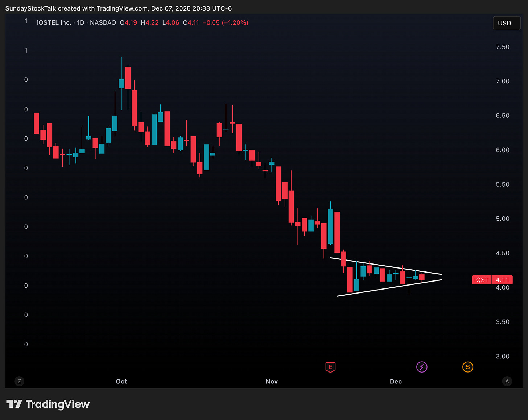Click the 7.50 price axis label
528x420 pixels.
(x=503, y=47)
